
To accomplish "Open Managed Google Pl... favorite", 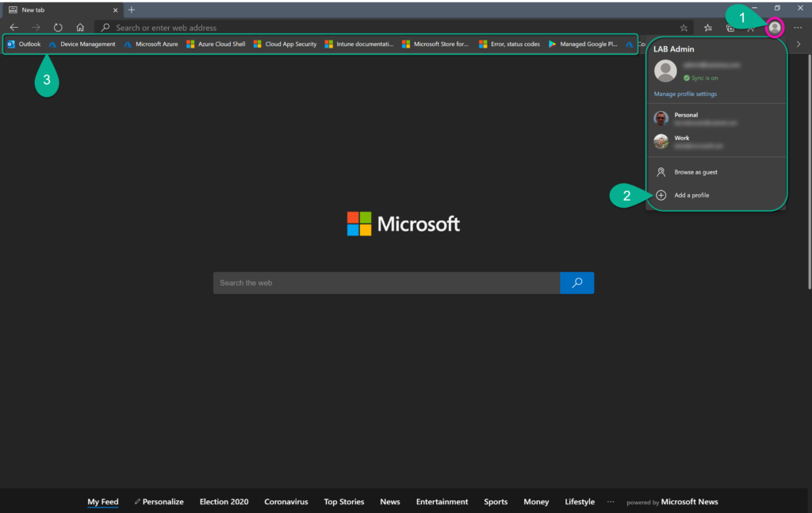I will coord(583,44).
